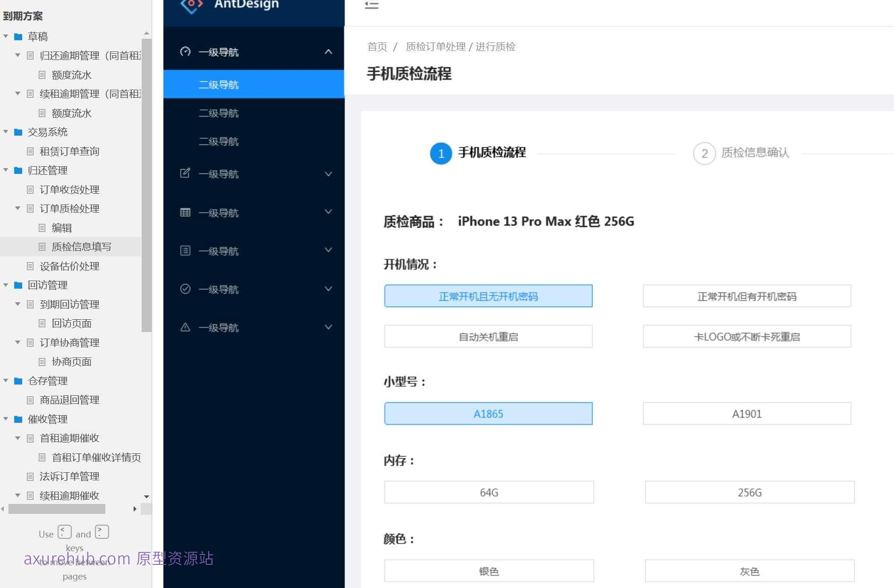Click the document icon in the dark menu
This screenshot has width=894, height=588.
(185, 251)
